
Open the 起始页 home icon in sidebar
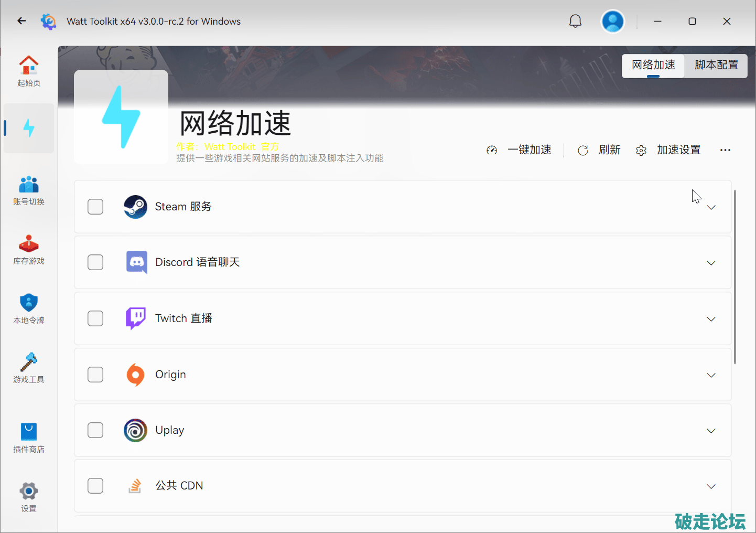tap(29, 66)
